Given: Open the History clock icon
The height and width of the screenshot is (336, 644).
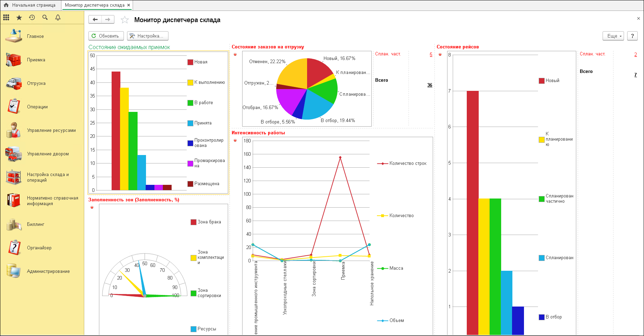Looking at the screenshot, I should pyautogui.click(x=32, y=17).
